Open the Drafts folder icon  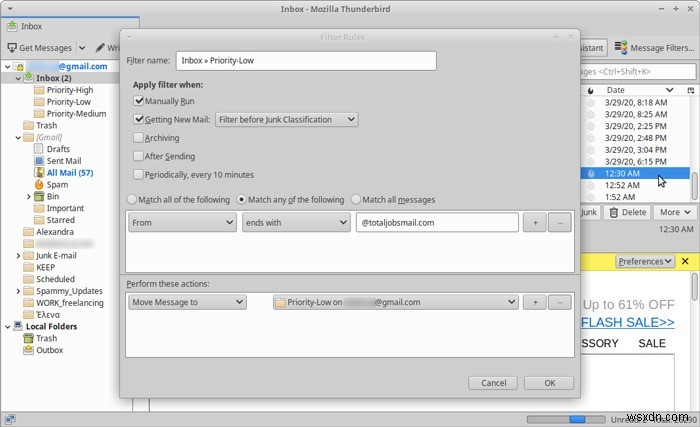coord(39,149)
